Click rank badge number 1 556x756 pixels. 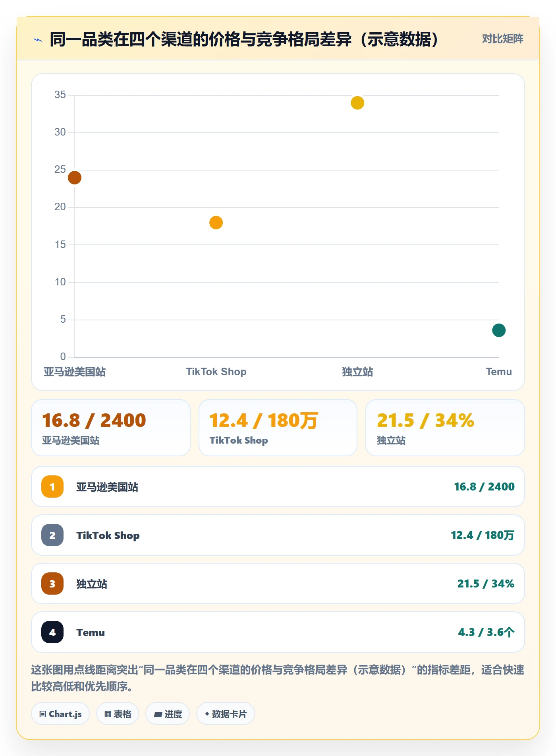click(x=52, y=487)
